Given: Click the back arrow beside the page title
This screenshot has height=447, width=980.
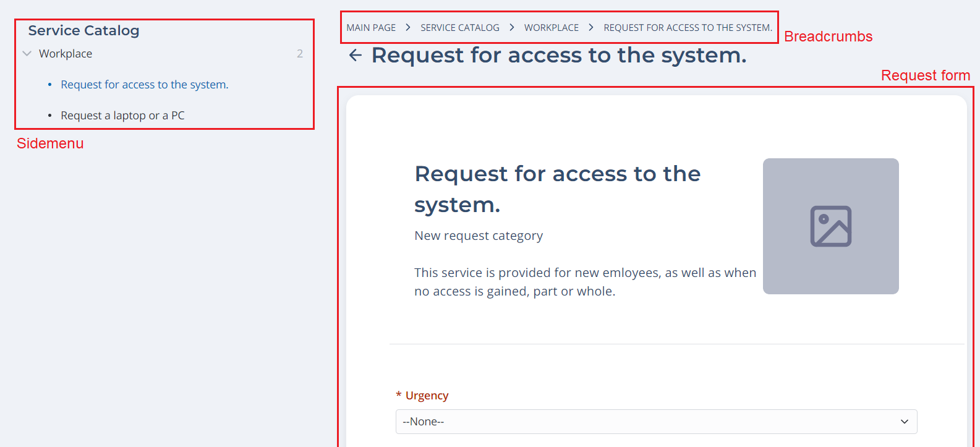Looking at the screenshot, I should tap(355, 56).
